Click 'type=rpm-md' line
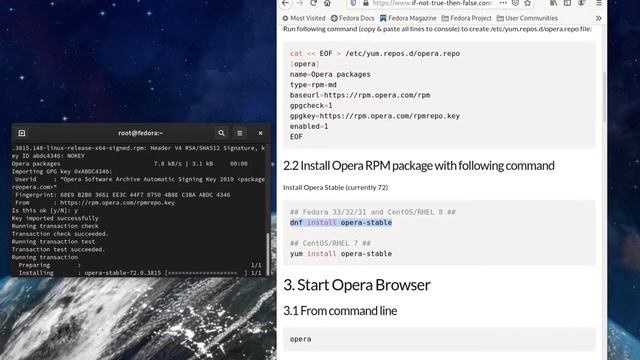This screenshot has width=640, height=360. tap(313, 84)
